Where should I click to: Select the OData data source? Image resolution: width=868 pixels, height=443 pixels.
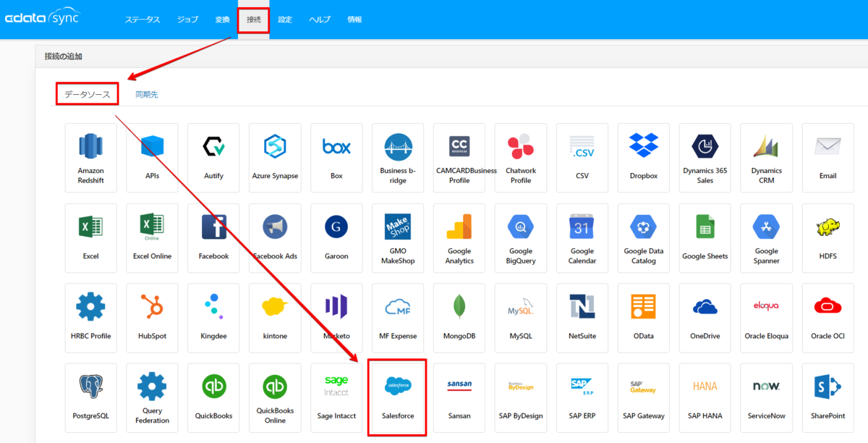click(644, 318)
